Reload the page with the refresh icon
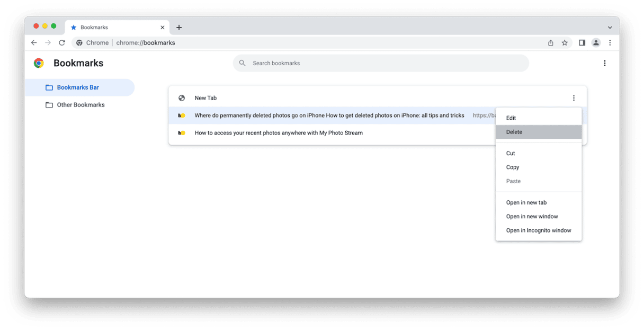The image size is (644, 330). tap(62, 43)
